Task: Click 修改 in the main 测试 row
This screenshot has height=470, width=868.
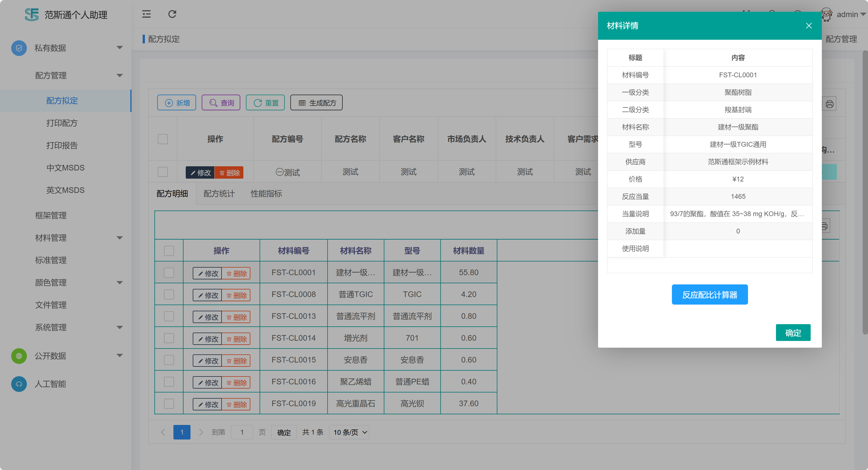Action: [x=200, y=173]
